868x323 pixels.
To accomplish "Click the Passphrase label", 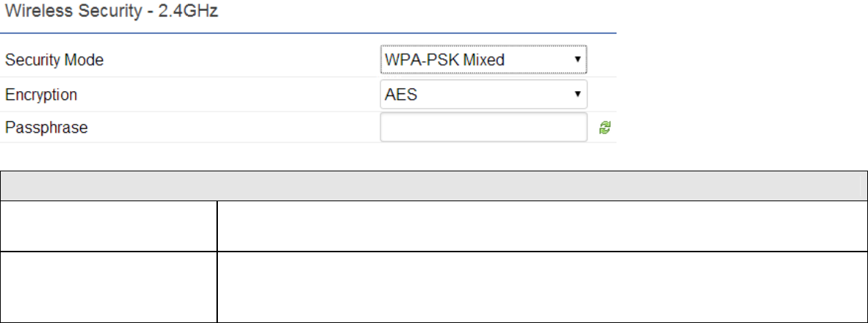I will pyautogui.click(x=47, y=128).
